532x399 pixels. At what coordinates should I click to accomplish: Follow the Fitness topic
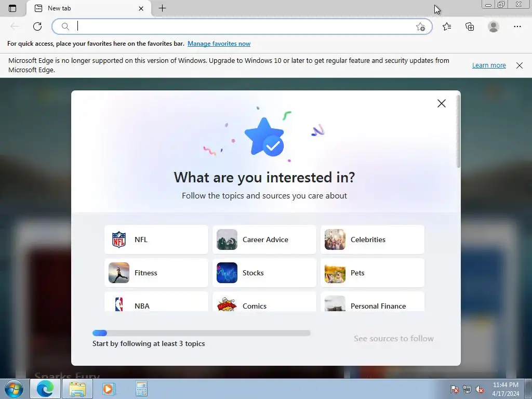point(156,273)
